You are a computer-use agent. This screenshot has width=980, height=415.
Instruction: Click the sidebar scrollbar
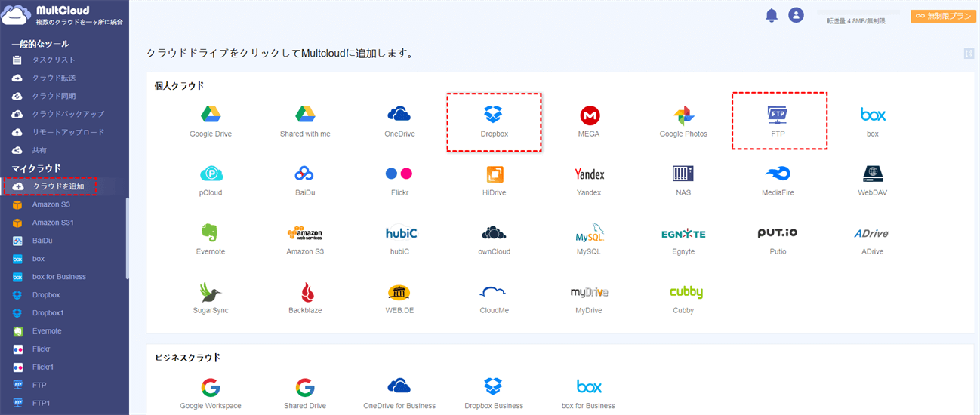[127, 238]
